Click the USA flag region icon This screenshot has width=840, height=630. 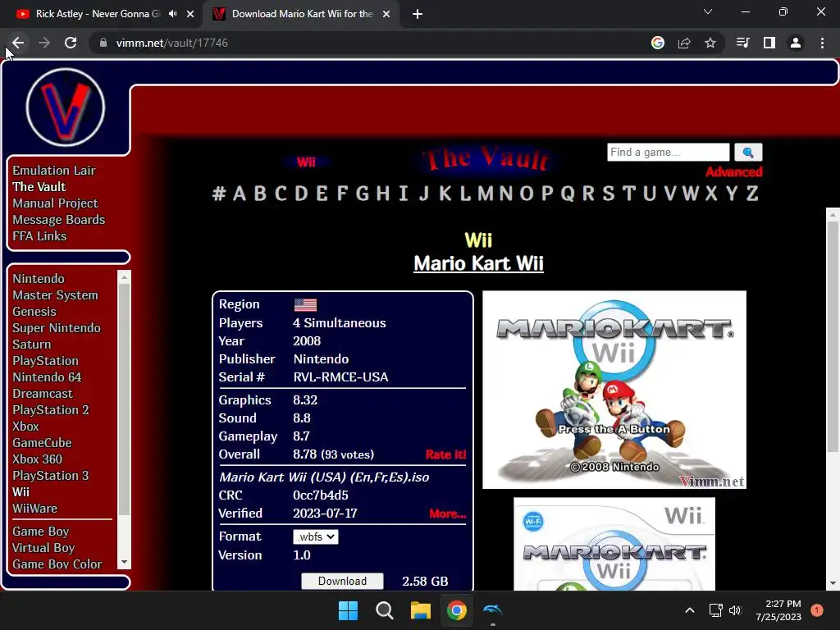[305, 305]
